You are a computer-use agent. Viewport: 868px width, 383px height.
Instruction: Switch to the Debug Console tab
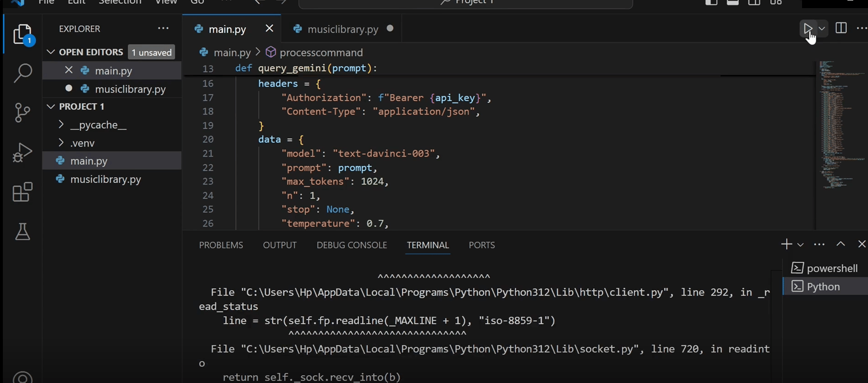[352, 245]
